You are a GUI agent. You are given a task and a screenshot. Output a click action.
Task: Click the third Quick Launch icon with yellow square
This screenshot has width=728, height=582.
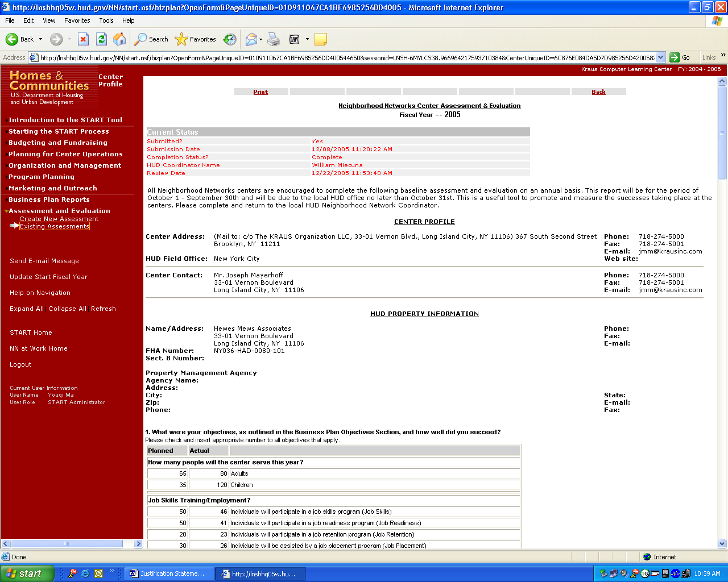point(98,573)
